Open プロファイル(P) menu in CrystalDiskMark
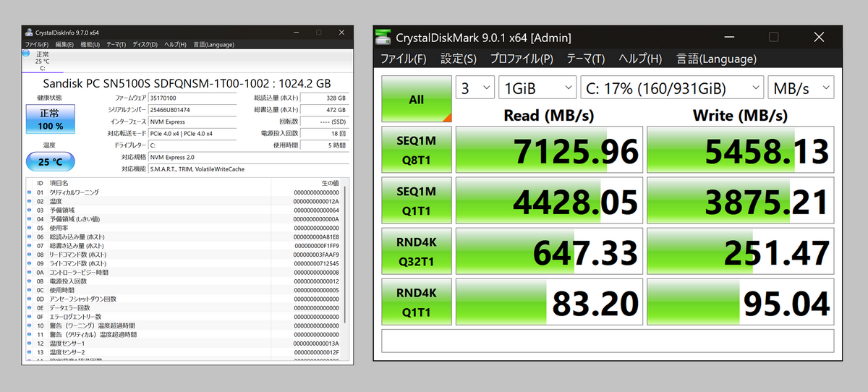The height and width of the screenshot is (392, 868). click(522, 59)
